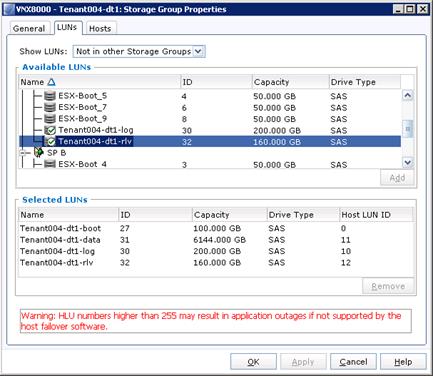Click Selected LUNs Name column header

click(68, 215)
